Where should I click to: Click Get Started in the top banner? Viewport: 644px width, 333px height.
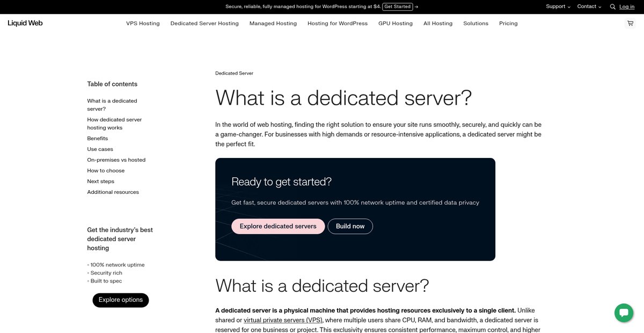click(x=398, y=6)
